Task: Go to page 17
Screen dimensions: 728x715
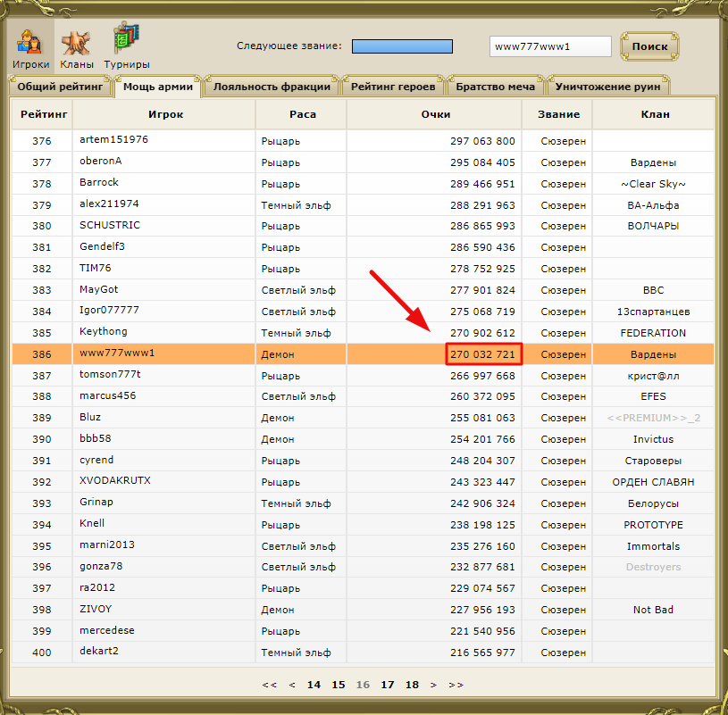Action: [387, 685]
